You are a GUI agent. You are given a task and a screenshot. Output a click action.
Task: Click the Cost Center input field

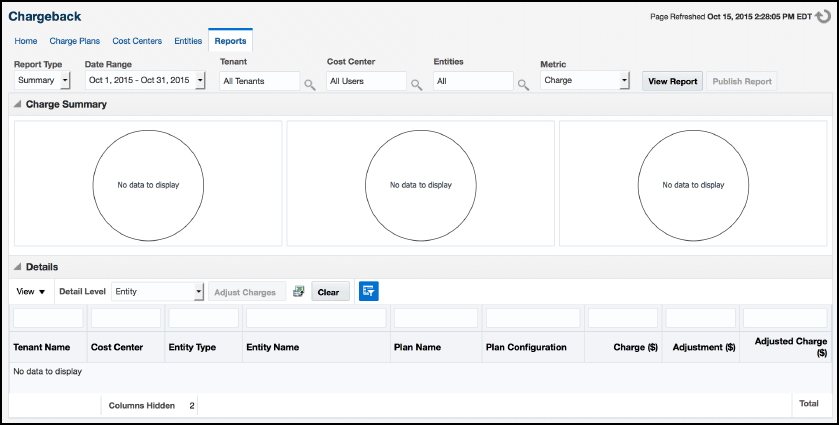(x=366, y=81)
